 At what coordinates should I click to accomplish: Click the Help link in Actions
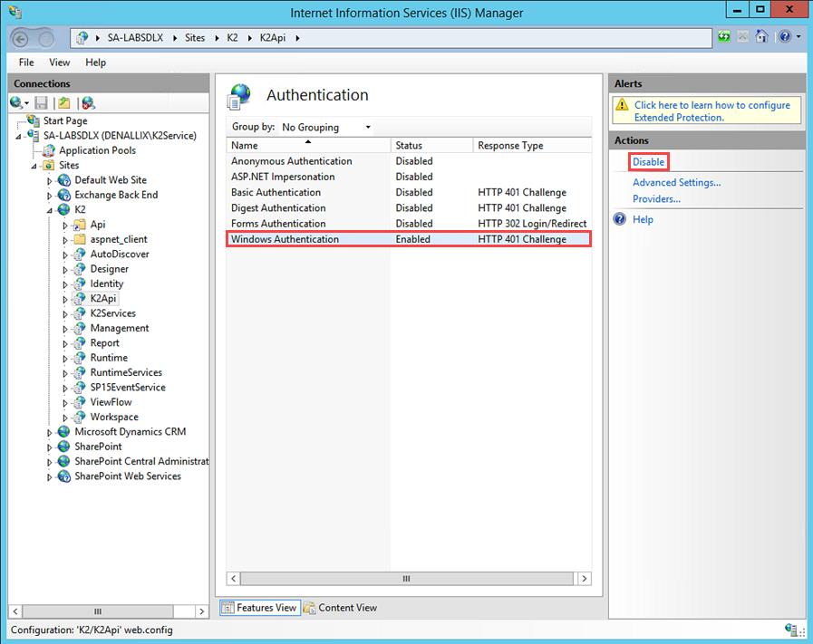pos(643,220)
